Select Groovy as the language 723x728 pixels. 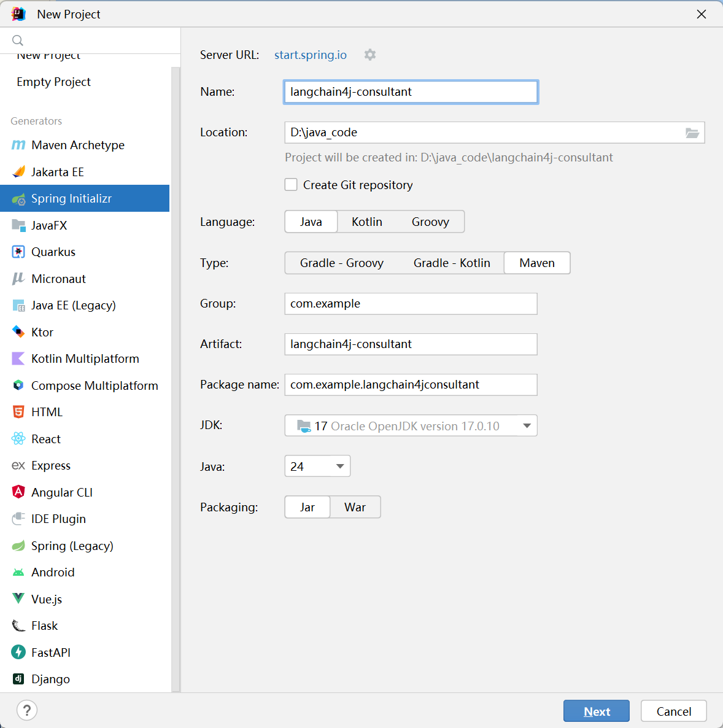tap(430, 222)
